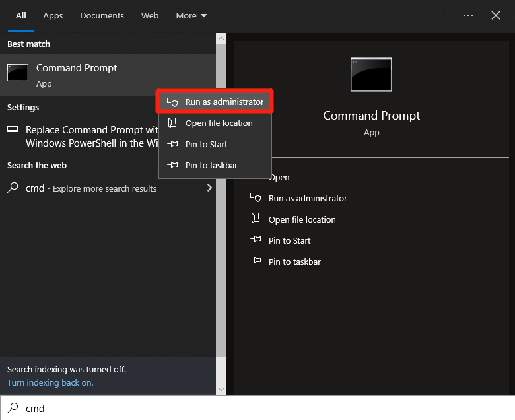Click the large Command Prompt preview thumbnail
The image size is (515, 420).
[371, 74]
